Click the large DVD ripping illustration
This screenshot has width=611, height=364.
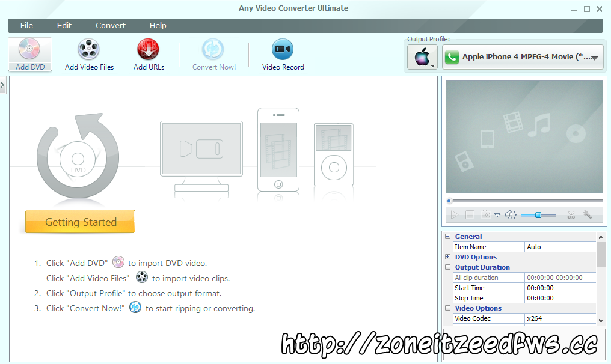click(78, 156)
